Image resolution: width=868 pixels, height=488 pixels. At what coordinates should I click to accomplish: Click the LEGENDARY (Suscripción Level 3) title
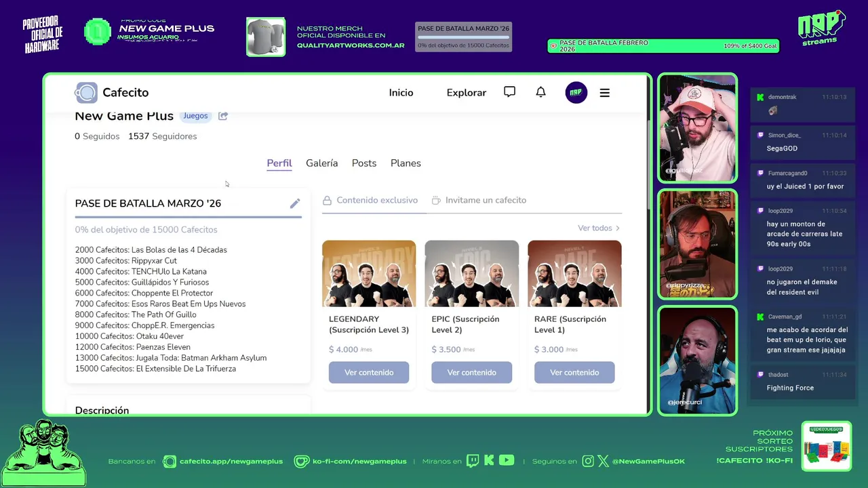point(369,325)
